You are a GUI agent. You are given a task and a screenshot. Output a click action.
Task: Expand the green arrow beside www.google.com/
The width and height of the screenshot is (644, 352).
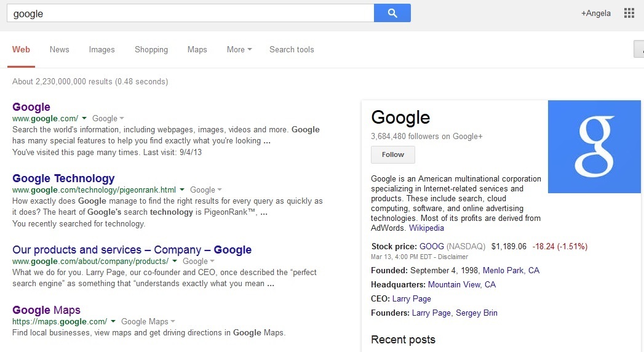tap(84, 118)
